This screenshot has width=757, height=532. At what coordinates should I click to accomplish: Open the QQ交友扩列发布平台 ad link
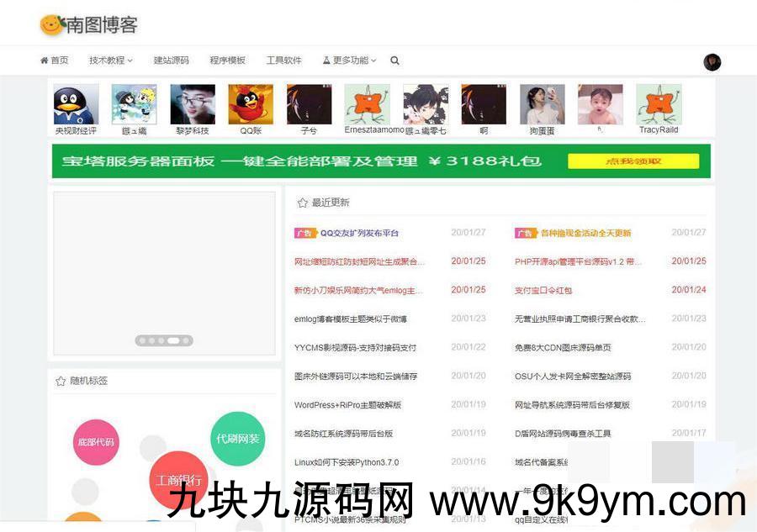(359, 233)
